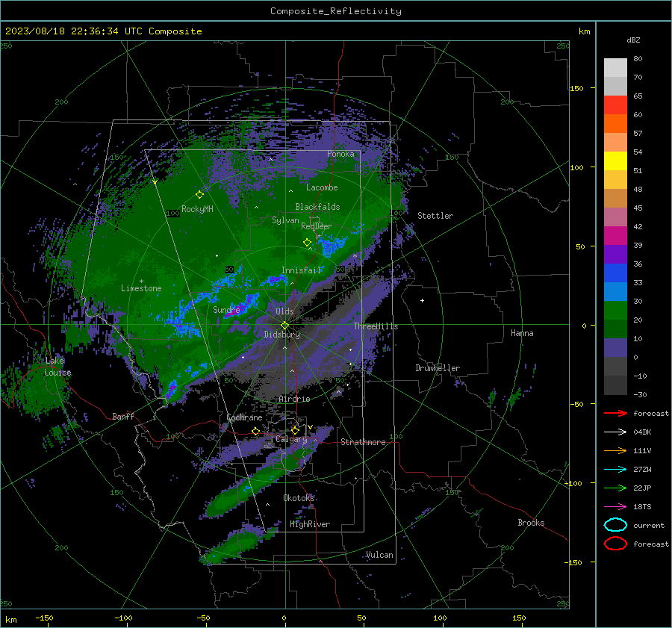
Task: Click the Strathmore town label
Action: [363, 442]
